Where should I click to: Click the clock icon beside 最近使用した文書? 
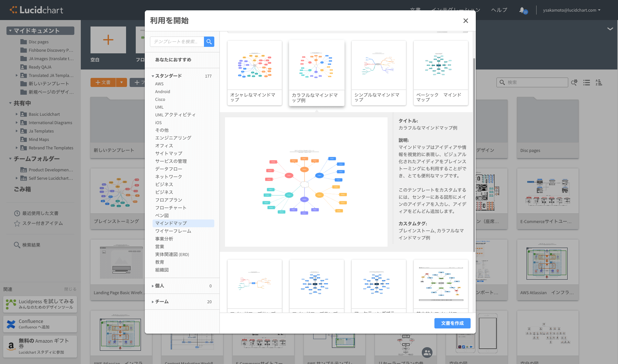coord(17,213)
